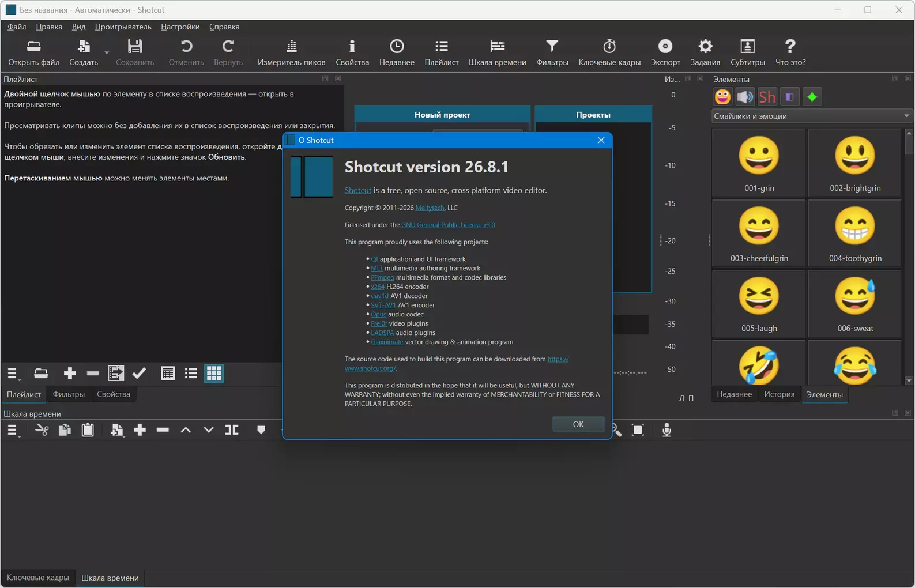Switch the playlist to list view
The image size is (915, 588).
click(191, 374)
